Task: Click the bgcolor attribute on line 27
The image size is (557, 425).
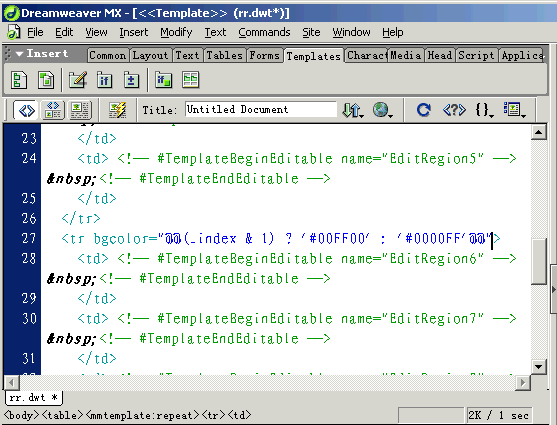Action: coord(122,238)
